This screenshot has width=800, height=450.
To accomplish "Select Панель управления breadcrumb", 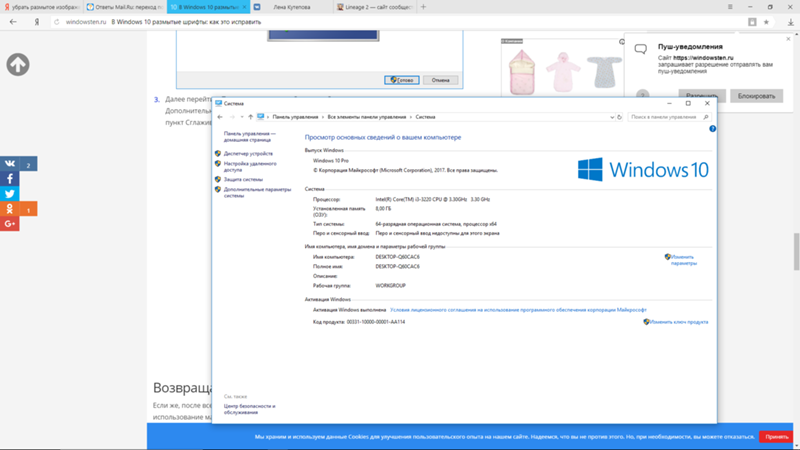I will pyautogui.click(x=295, y=117).
